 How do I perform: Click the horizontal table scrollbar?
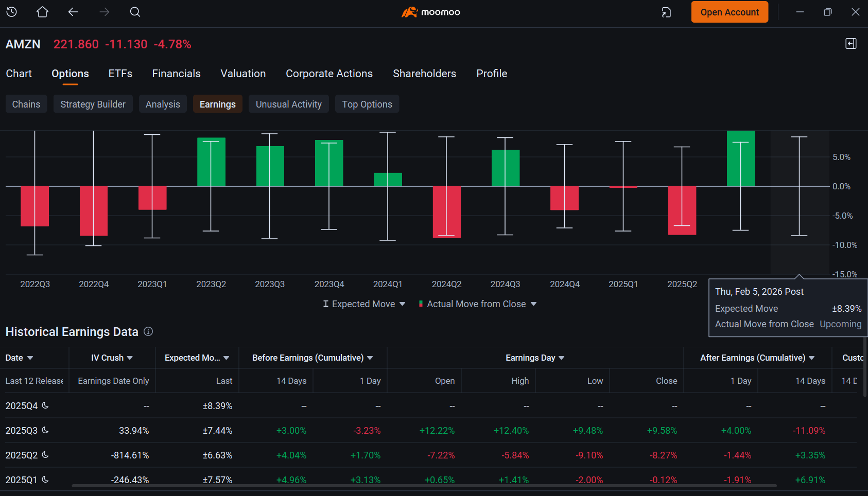pos(424,485)
